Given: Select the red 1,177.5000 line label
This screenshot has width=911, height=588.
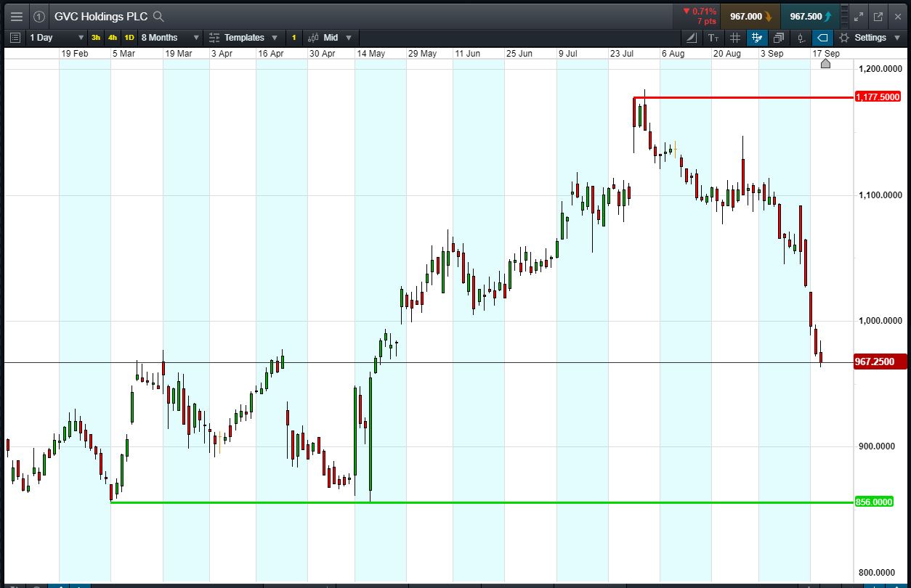Looking at the screenshot, I should (878, 97).
